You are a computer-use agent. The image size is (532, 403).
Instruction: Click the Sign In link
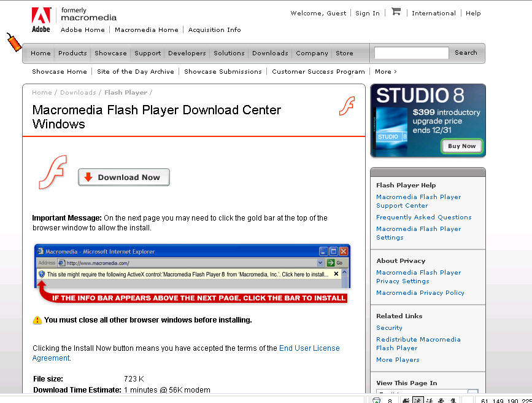(x=368, y=14)
